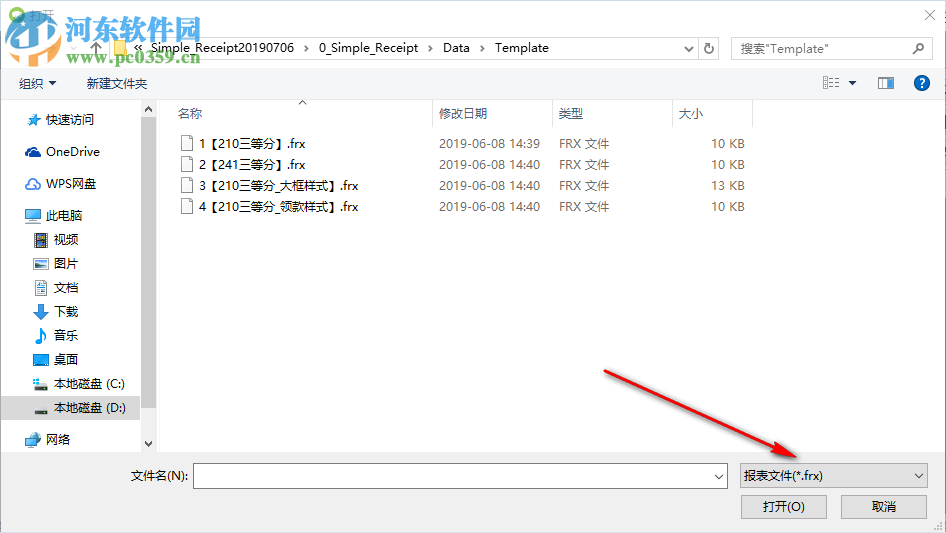946x533 pixels.
Task: Click the navigation pane scroll down arrow
Action: click(148, 444)
